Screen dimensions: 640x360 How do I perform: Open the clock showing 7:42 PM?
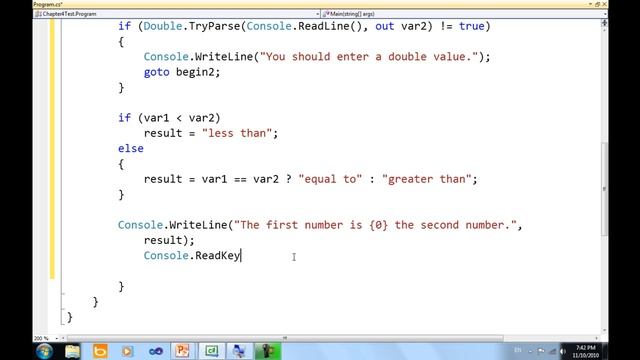585,351
